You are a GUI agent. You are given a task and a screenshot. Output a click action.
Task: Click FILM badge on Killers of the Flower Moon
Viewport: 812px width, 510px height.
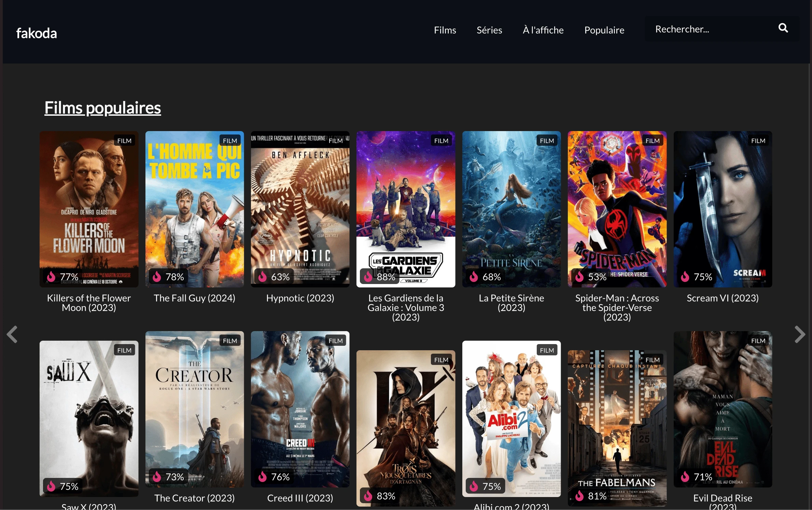click(124, 141)
